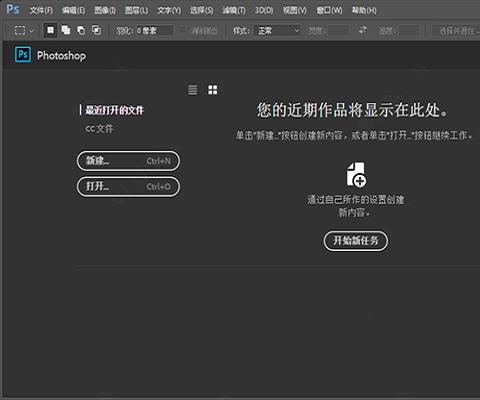Viewport: 480px width, 400px height.
Task: Click the 高度 height input field
Action: coord(409,31)
